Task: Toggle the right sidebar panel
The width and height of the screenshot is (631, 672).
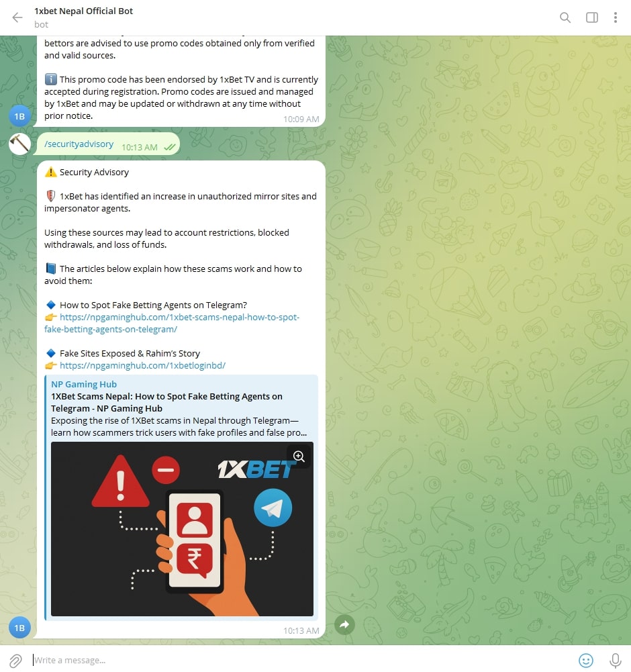Action: pyautogui.click(x=591, y=17)
